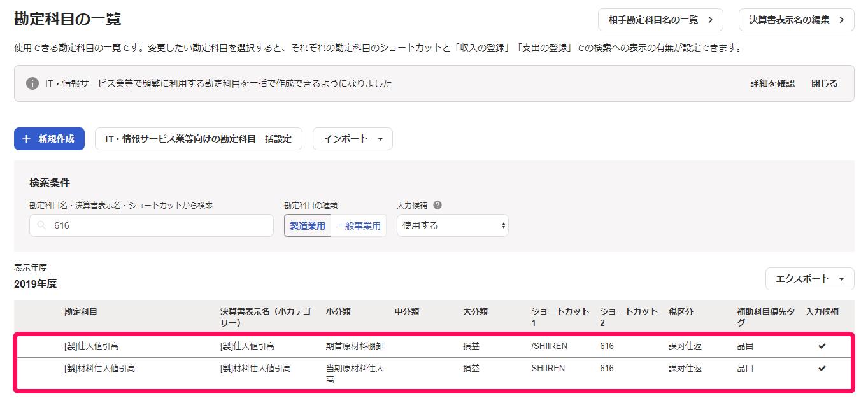This screenshot has width=868, height=403.
Task: Click 品目 in [製]材料仕入値引高 row
Action: (x=746, y=368)
